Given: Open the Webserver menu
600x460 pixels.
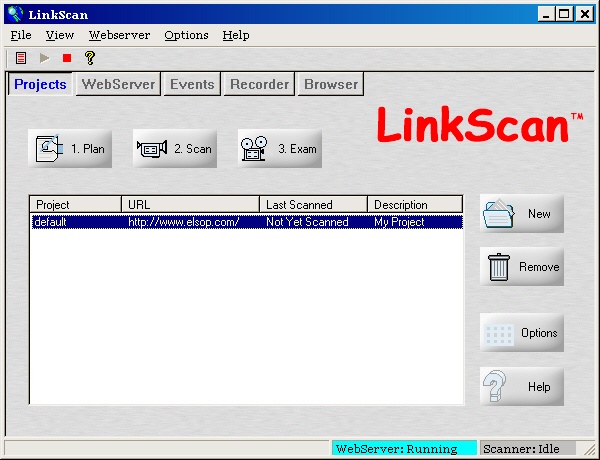Looking at the screenshot, I should point(119,35).
